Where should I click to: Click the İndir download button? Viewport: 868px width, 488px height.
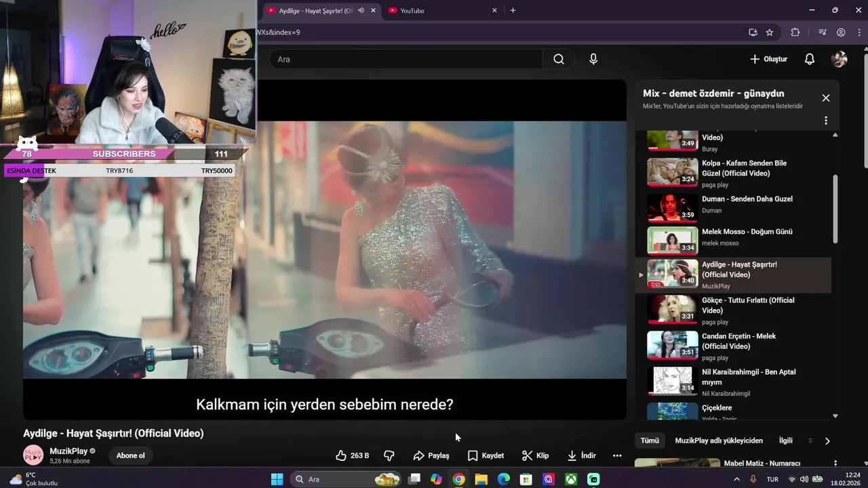pyautogui.click(x=581, y=455)
